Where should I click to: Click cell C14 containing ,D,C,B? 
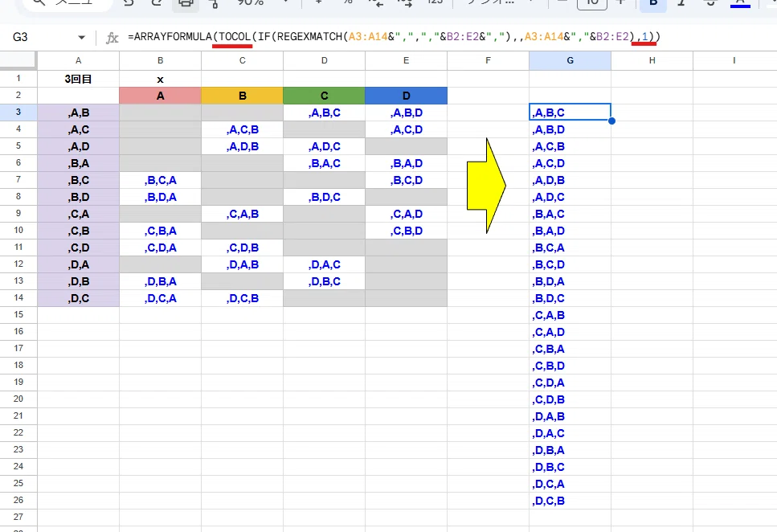(x=243, y=298)
